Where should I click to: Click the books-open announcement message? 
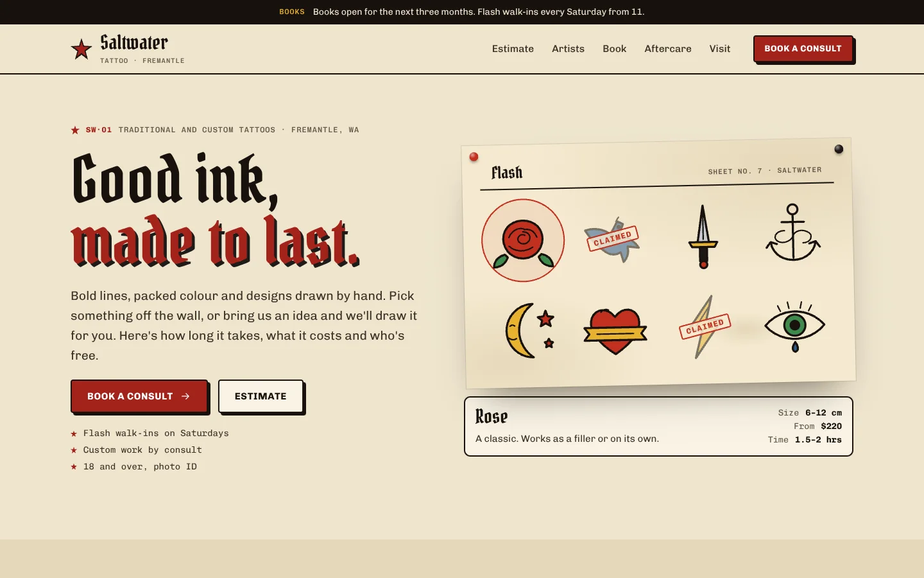(479, 12)
